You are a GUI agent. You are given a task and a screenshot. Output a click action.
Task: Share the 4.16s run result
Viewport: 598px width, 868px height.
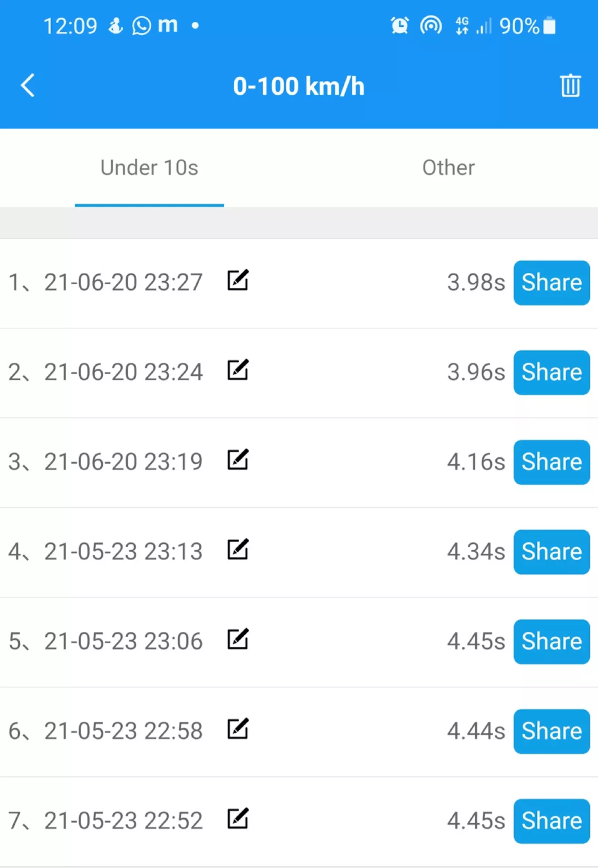point(552,462)
